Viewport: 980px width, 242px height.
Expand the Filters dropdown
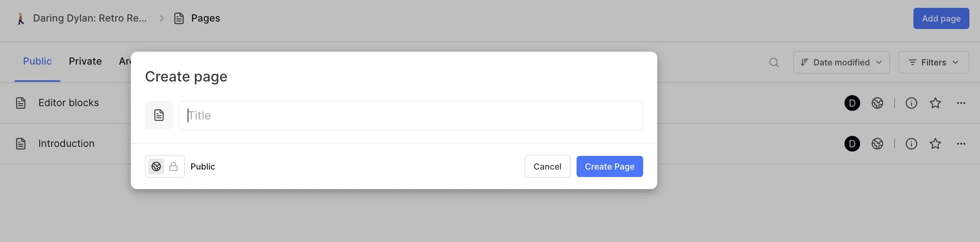[933, 62]
